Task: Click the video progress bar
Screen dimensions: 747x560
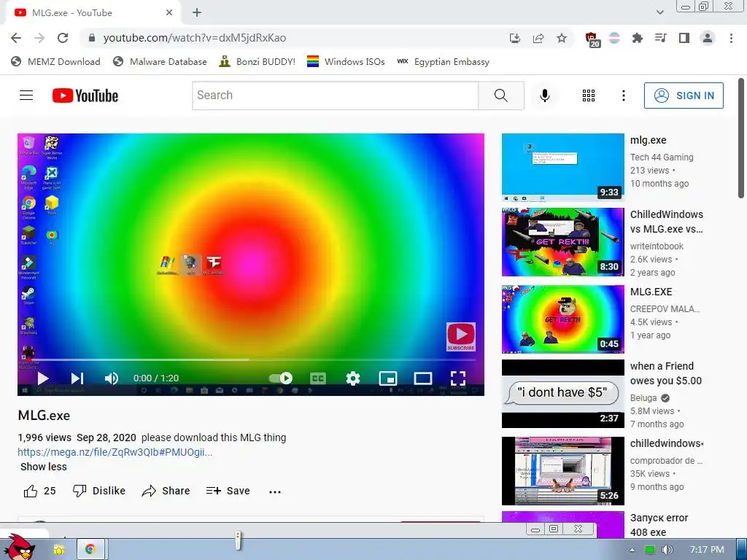Action: 251,360
